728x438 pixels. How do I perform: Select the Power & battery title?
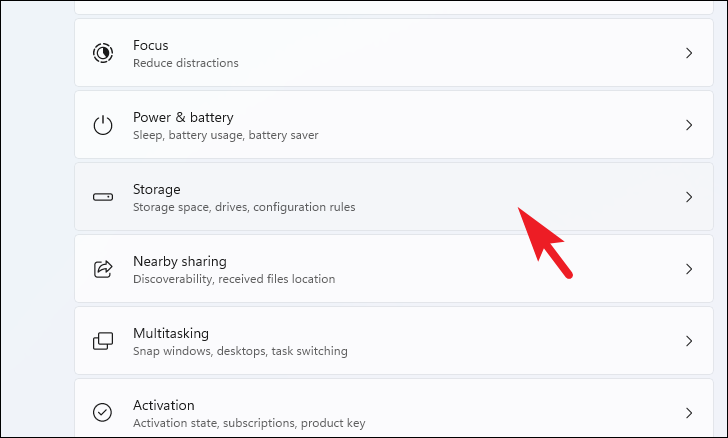pos(183,118)
